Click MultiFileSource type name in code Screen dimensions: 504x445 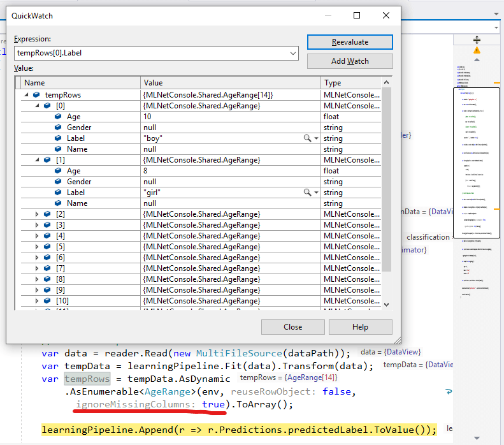point(239,353)
